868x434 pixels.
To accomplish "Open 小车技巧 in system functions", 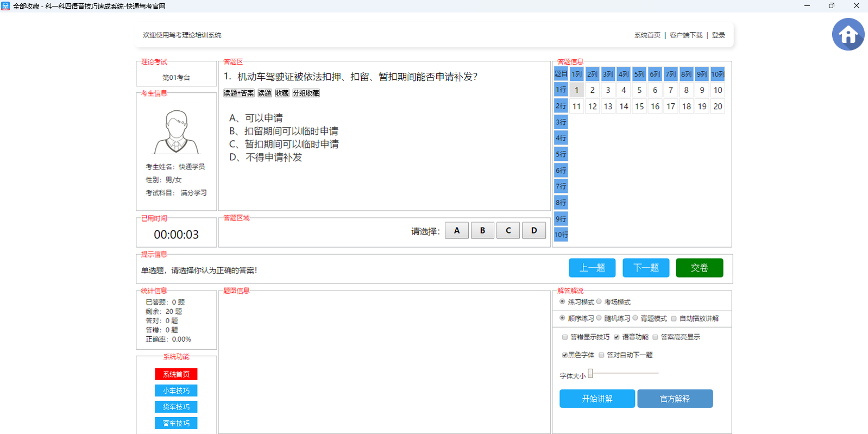I will [176, 391].
